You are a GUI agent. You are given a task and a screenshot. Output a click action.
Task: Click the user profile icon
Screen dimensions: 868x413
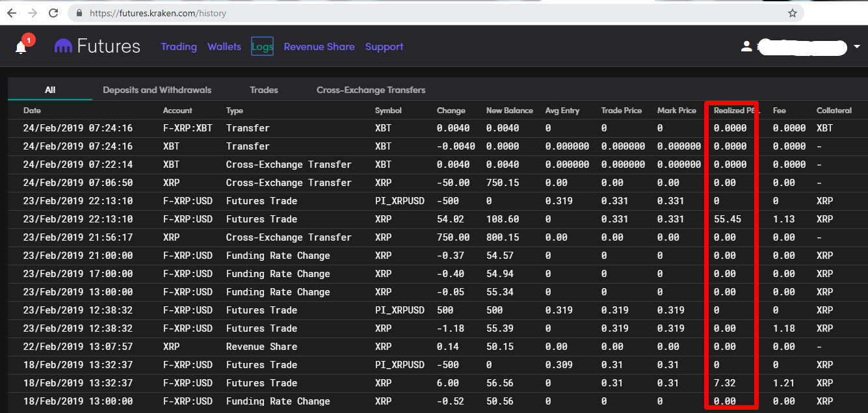click(x=746, y=47)
